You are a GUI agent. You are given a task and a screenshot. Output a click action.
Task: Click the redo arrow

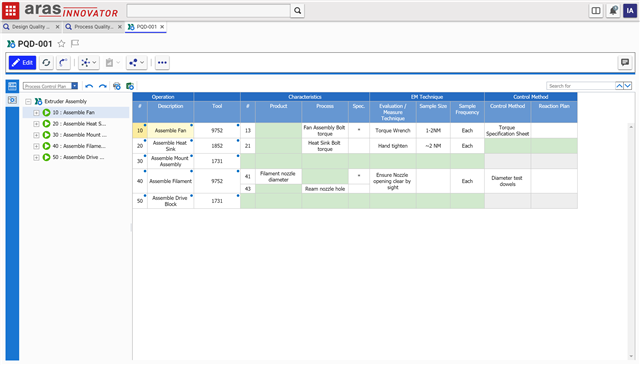point(102,86)
